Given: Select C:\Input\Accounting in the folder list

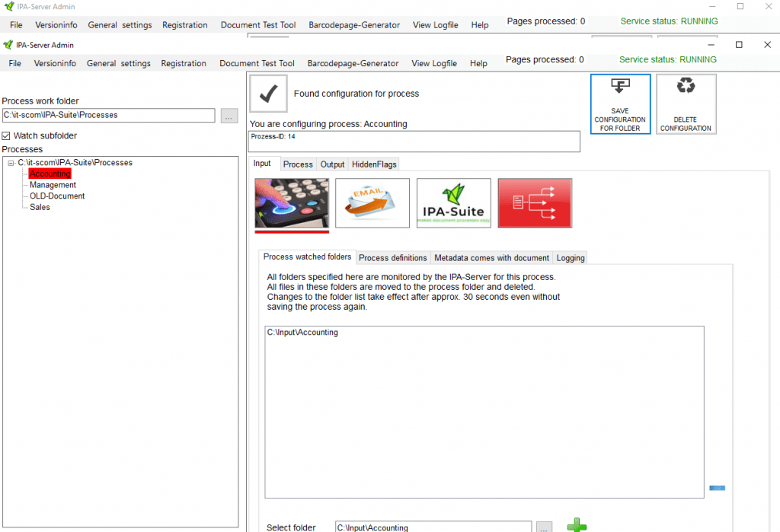Looking at the screenshot, I should (302, 333).
